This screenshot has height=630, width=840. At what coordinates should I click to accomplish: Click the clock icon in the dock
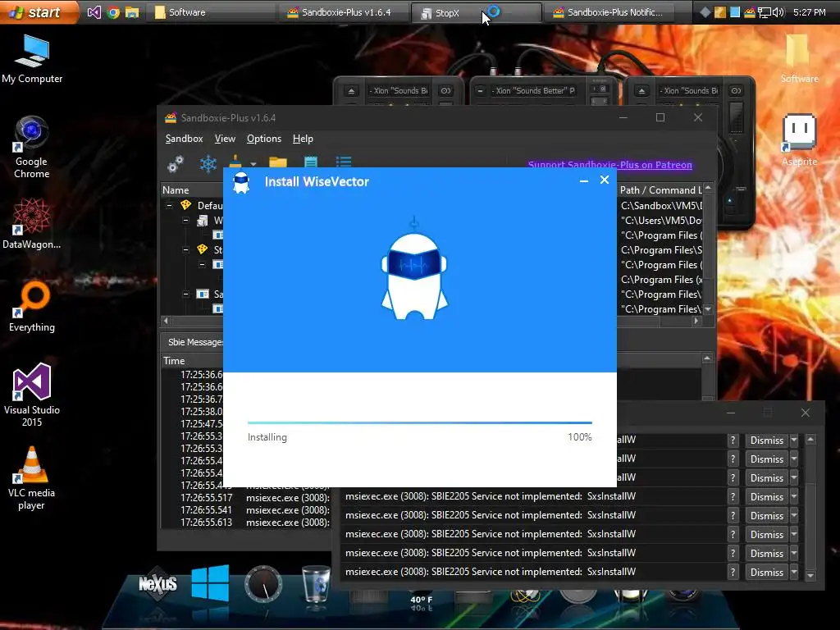[x=263, y=584]
